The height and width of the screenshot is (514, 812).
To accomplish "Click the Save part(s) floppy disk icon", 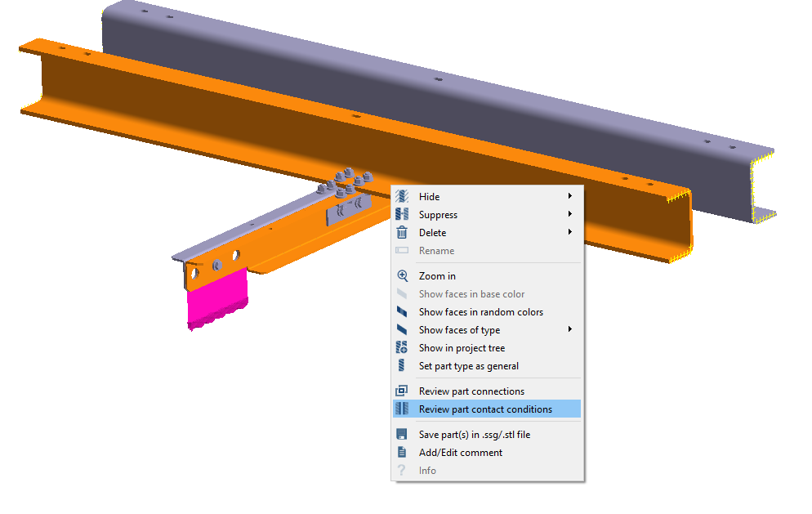I will 402,434.
